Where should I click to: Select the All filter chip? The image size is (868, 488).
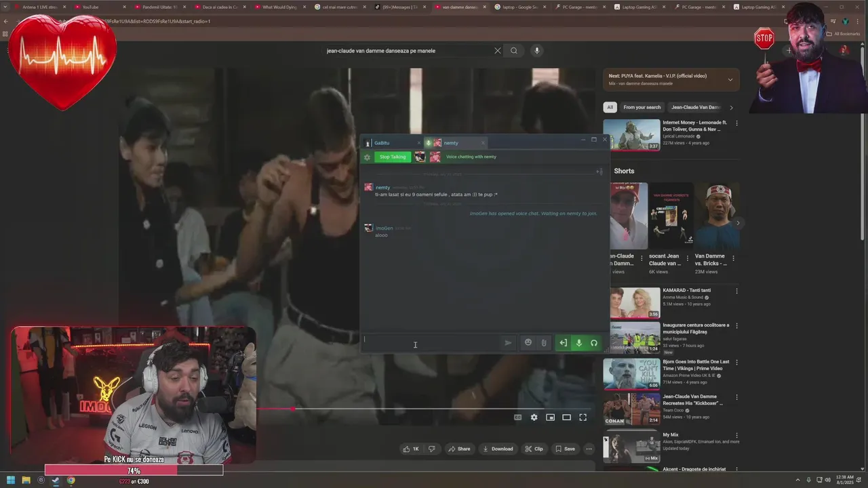point(610,107)
